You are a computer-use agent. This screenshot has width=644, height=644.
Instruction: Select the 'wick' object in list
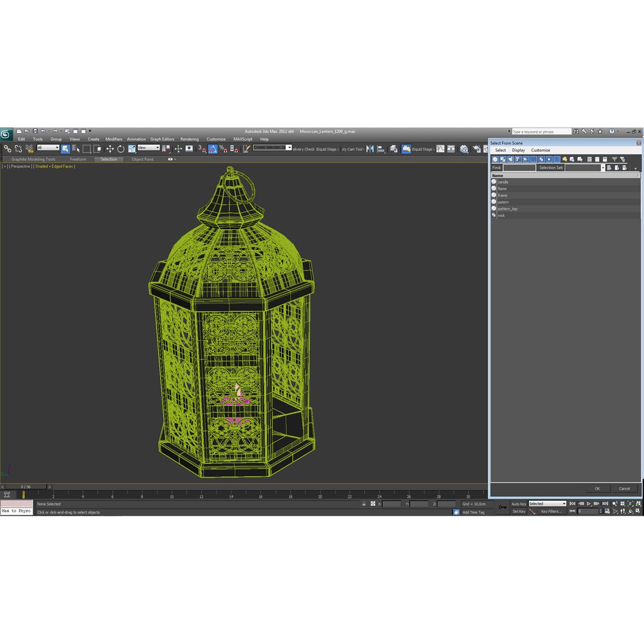[565, 216]
